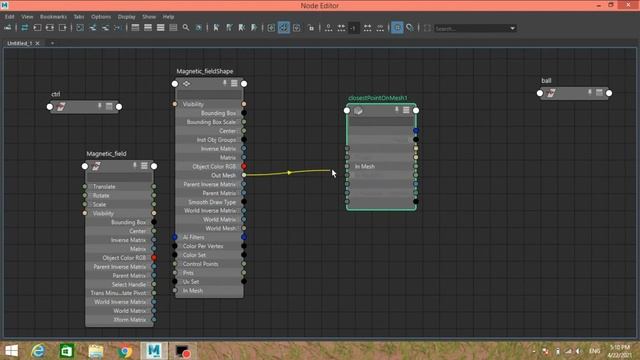640x360 pixels.
Task: Toggle the highlighted graph layout mode icon
Action: tap(284, 28)
